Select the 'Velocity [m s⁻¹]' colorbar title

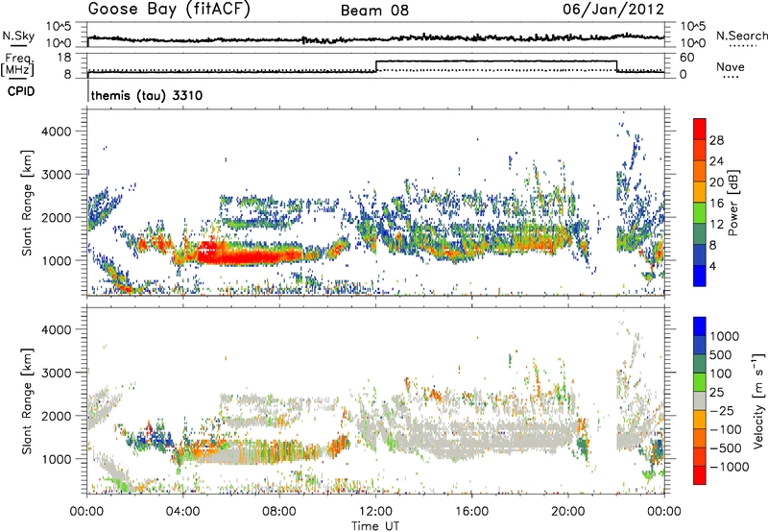758,400
